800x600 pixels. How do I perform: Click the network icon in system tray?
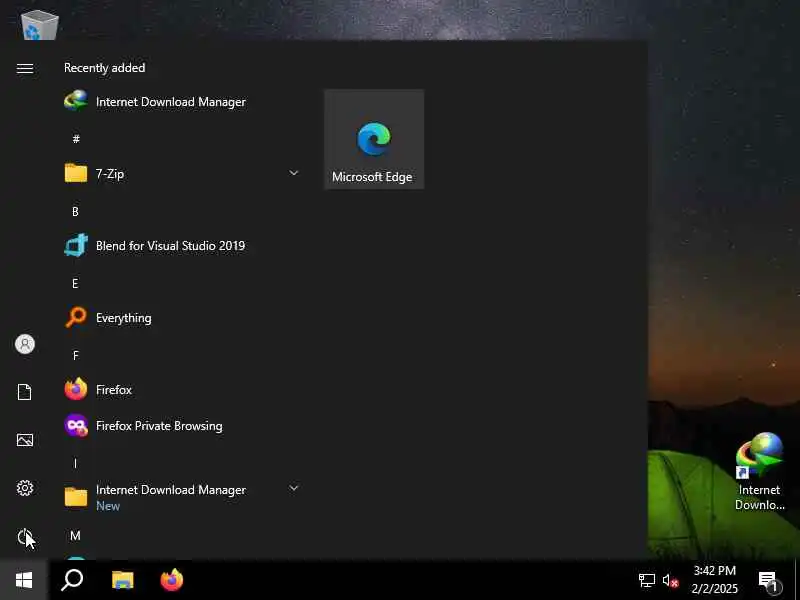pos(646,581)
